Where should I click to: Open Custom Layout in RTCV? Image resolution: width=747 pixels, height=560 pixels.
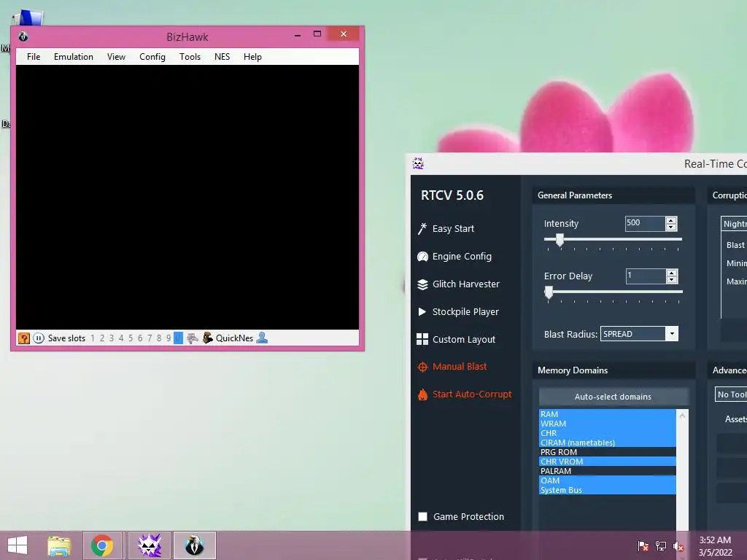(x=463, y=339)
